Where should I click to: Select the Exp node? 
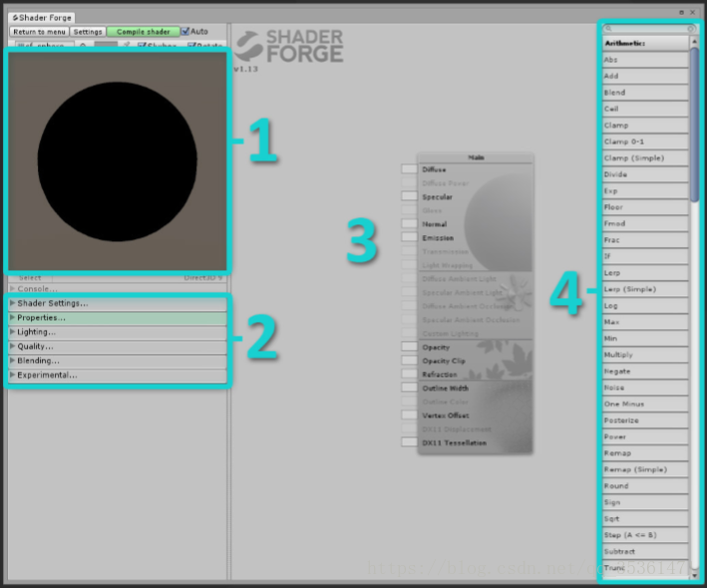click(646, 190)
